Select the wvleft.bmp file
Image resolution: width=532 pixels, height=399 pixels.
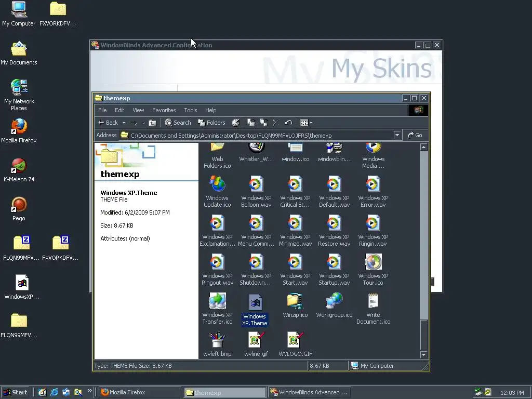(218, 344)
